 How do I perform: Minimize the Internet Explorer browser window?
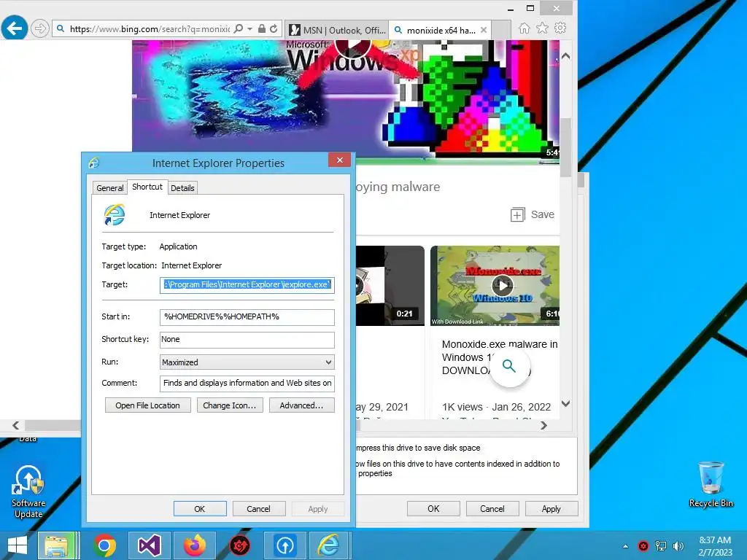511,8
